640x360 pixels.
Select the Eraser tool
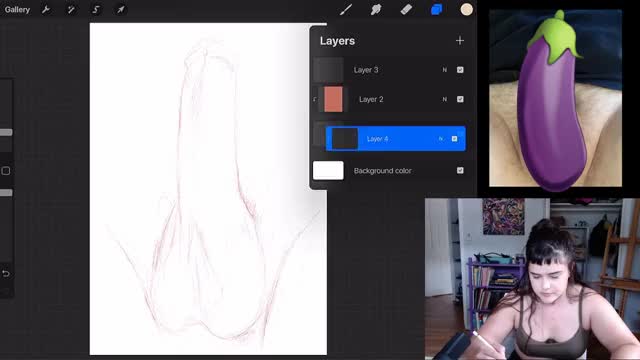click(406, 9)
